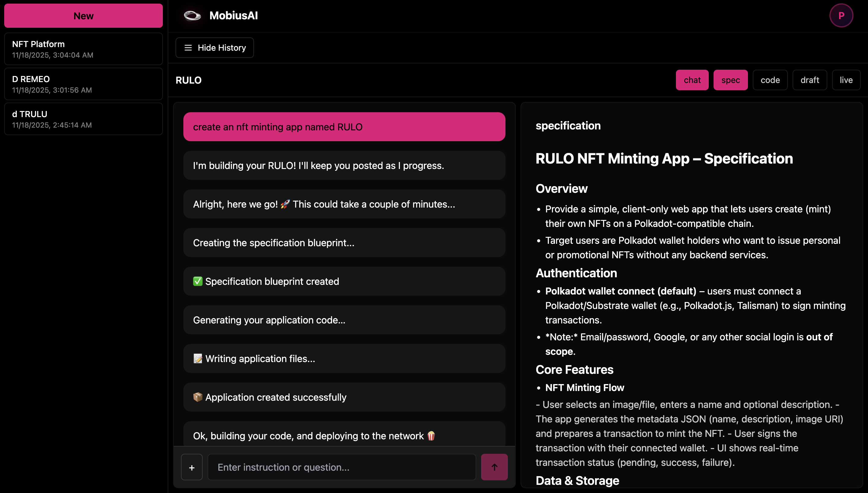Start a New conversation
Screen dimensions: 868x493
click(x=83, y=16)
